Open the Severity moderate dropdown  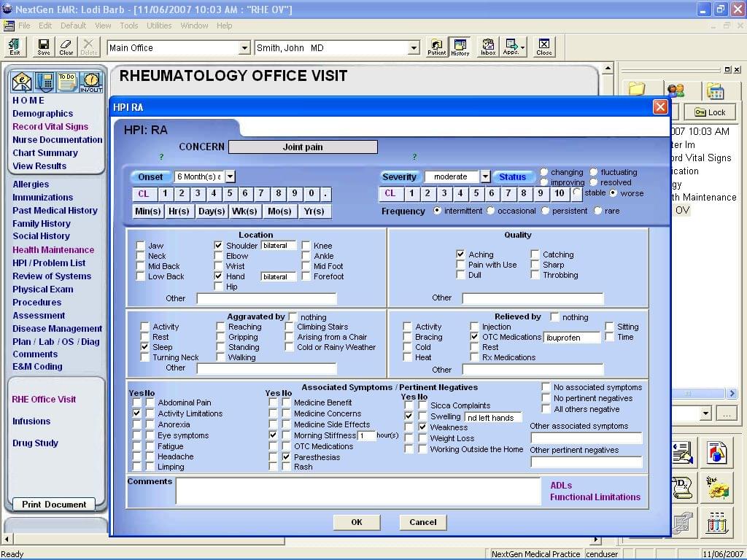pos(484,176)
